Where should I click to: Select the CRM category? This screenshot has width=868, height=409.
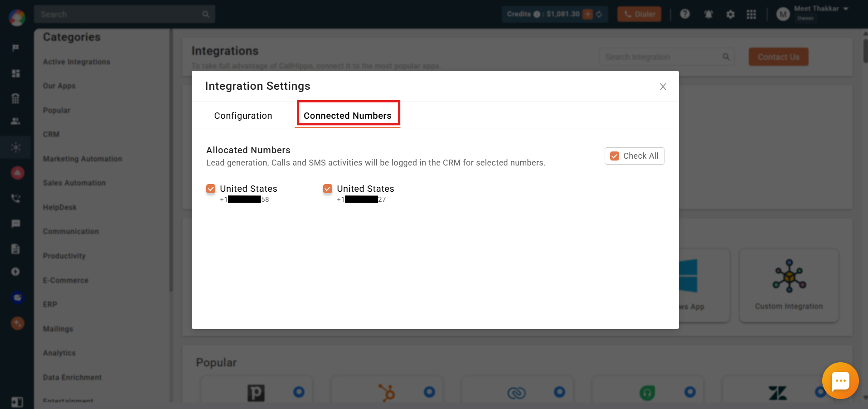(x=51, y=134)
